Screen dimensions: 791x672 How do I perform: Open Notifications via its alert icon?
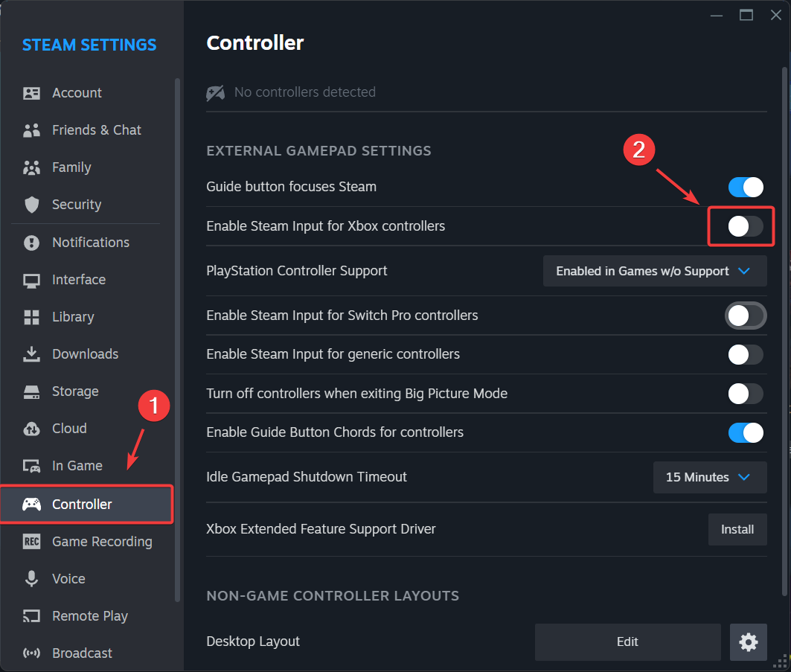coord(32,243)
